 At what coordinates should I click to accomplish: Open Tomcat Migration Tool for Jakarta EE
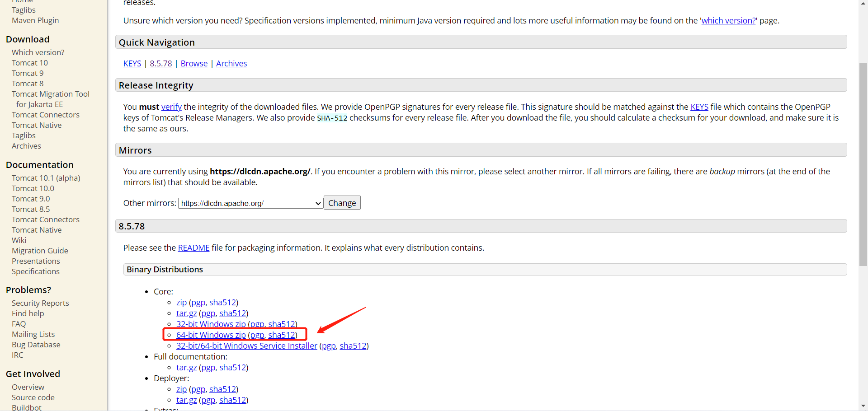[x=51, y=99]
